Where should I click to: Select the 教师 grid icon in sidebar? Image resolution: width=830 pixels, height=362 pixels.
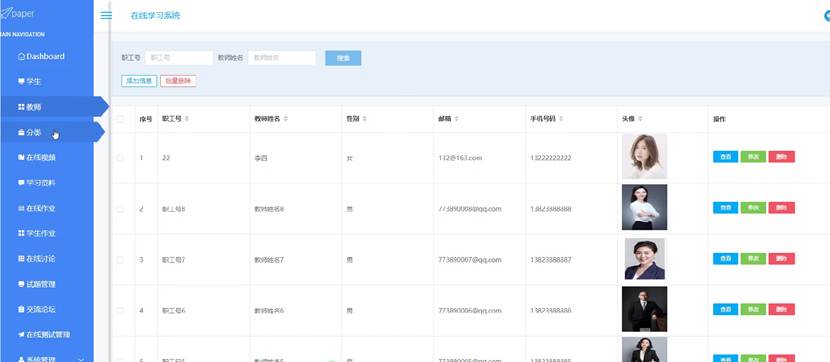tap(21, 107)
